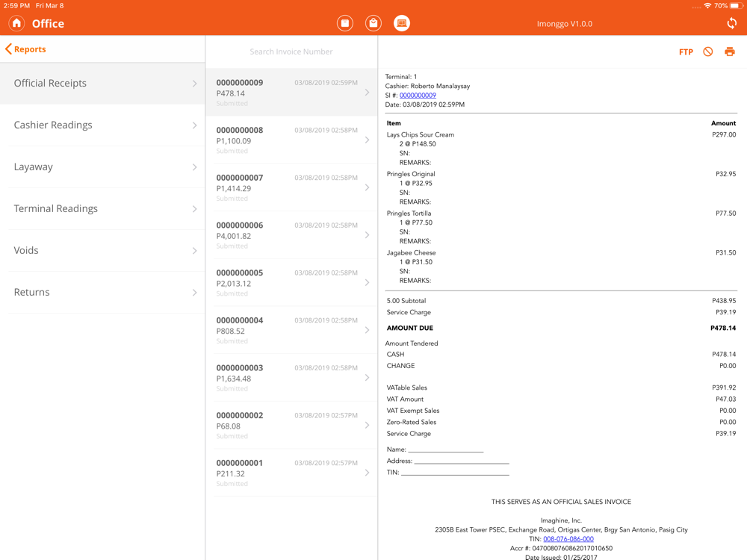This screenshot has width=747, height=560.
Task: Select invoice 0000000002
Action: (x=291, y=426)
